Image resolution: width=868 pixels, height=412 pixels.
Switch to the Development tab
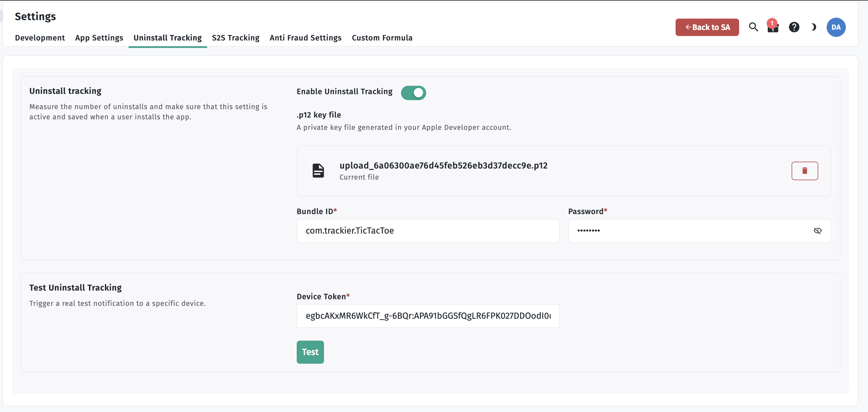point(40,38)
